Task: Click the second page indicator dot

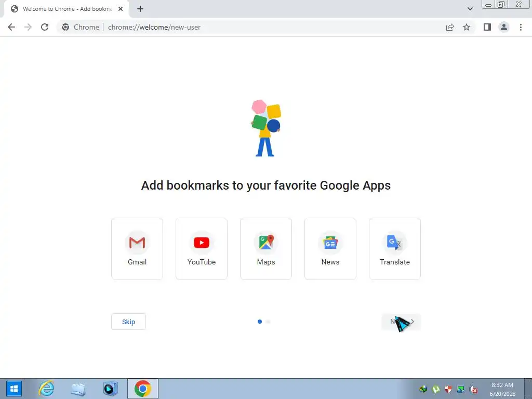Action: (x=269, y=322)
